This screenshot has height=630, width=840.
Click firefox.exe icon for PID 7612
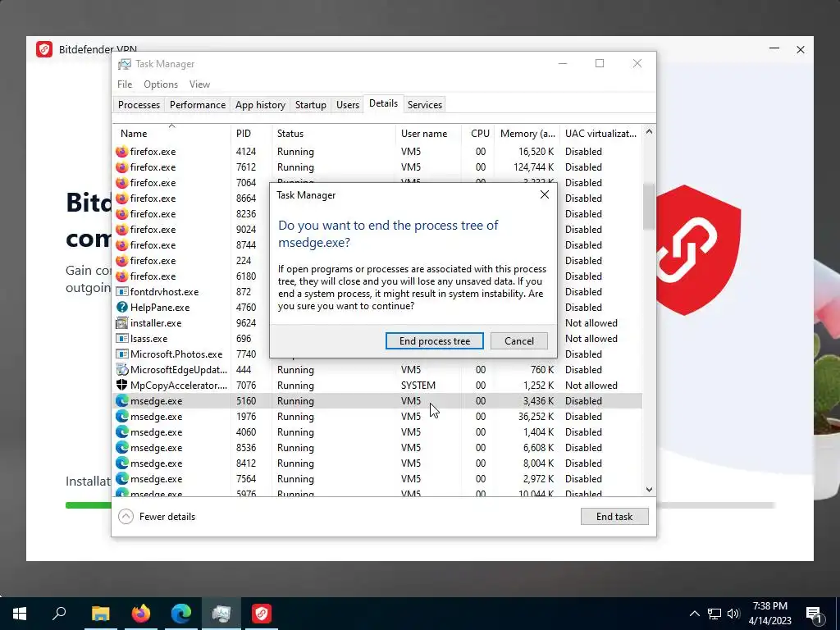point(122,167)
